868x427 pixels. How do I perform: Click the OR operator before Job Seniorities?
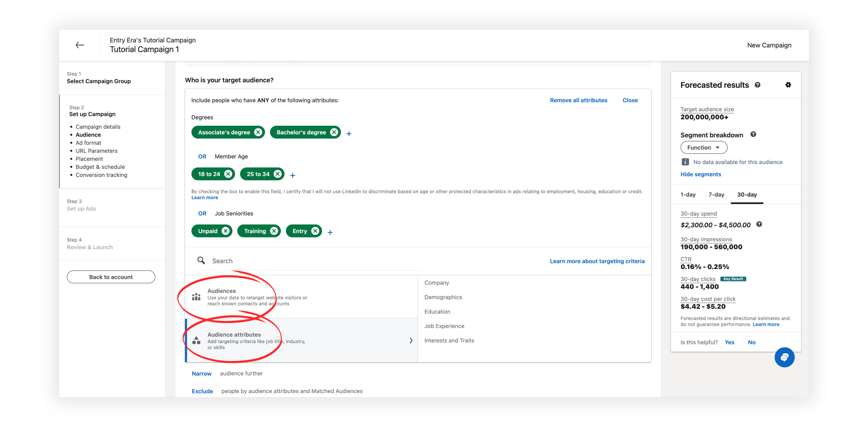202,213
